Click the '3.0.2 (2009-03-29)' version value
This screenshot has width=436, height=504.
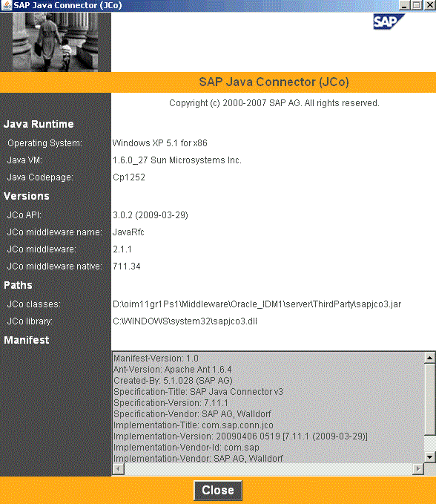[x=151, y=215]
